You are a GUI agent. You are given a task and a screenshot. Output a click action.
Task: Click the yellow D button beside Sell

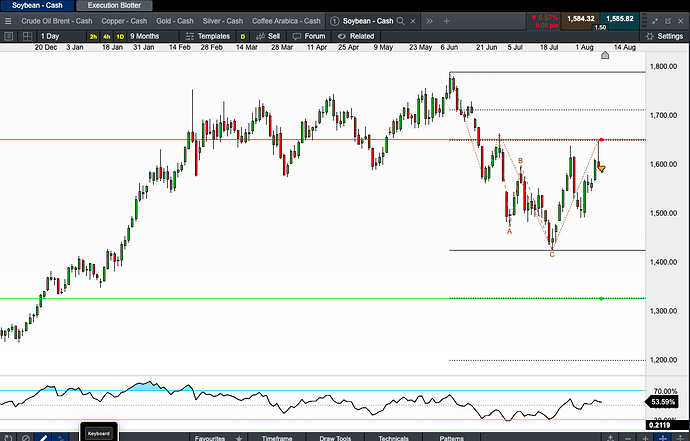point(242,36)
